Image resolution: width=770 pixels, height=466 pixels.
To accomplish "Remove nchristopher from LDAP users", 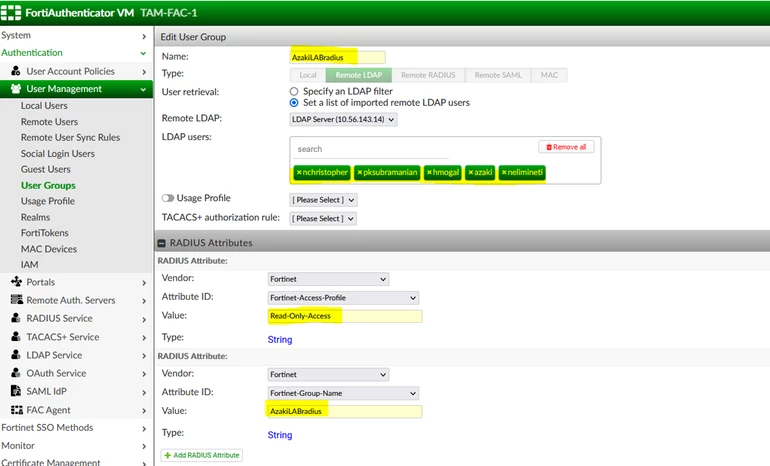I will [x=299, y=172].
